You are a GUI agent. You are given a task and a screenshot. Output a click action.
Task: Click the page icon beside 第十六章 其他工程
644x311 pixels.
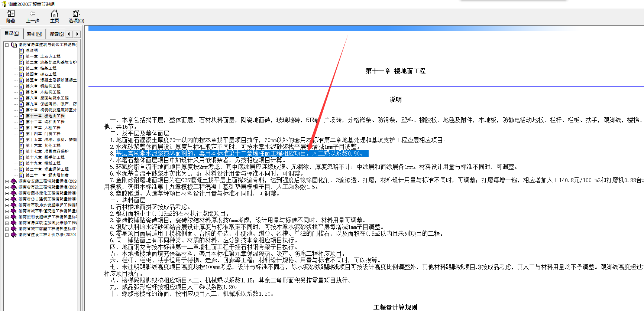pyautogui.click(x=22, y=145)
